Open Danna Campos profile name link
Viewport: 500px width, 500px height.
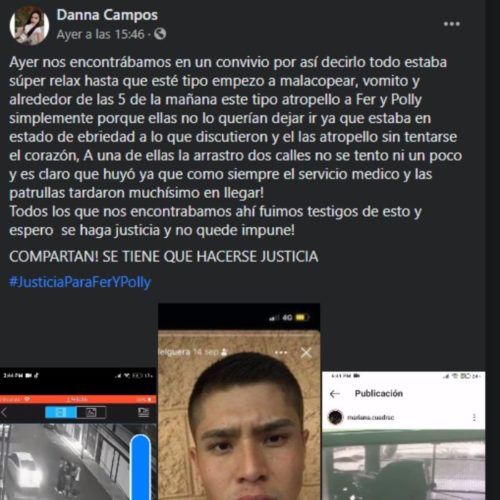(x=107, y=15)
